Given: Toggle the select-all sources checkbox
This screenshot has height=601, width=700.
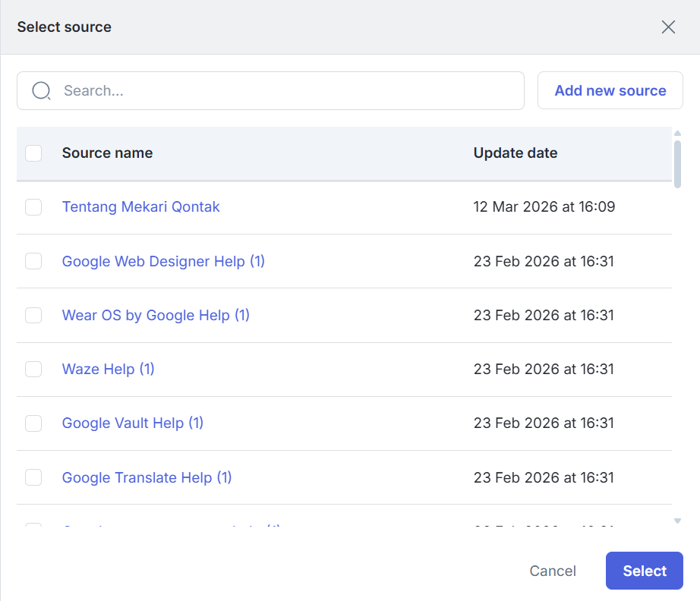Looking at the screenshot, I should [33, 153].
